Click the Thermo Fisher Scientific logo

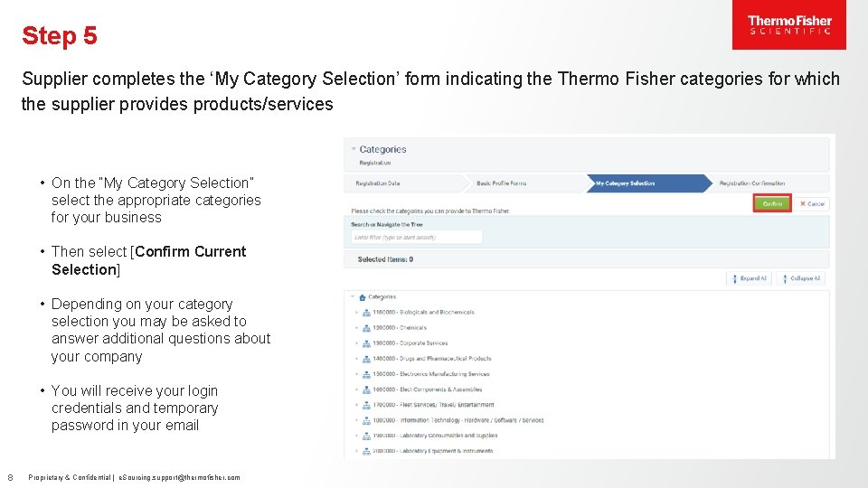788,25
